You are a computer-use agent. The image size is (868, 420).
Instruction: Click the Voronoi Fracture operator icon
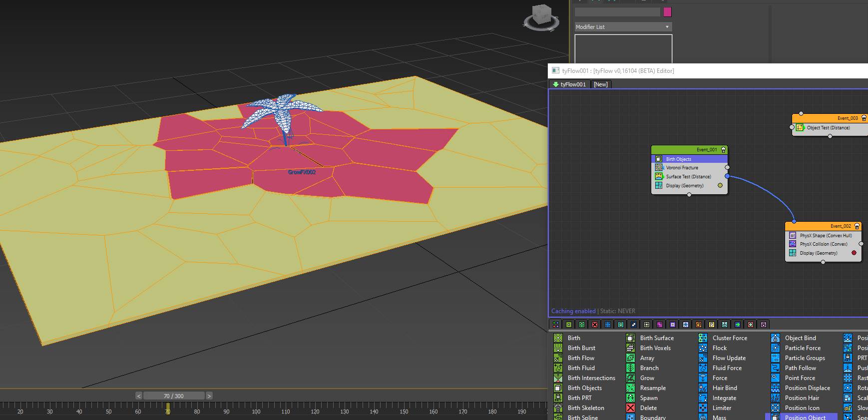pyautogui.click(x=659, y=168)
